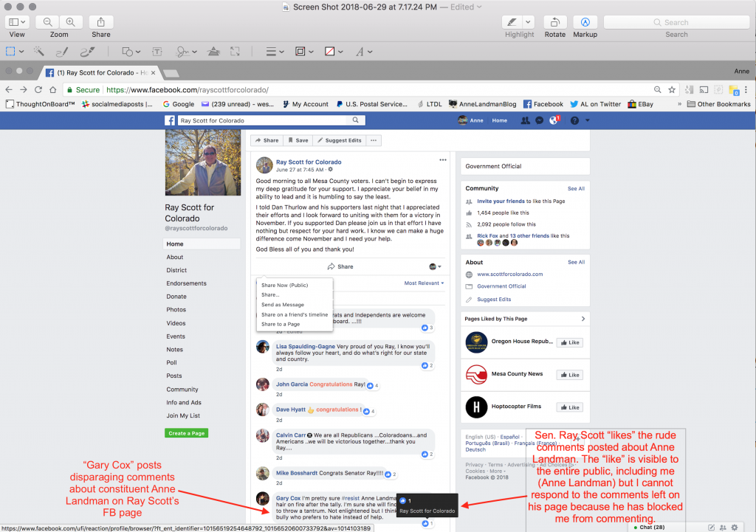Viewport: 756px width, 532px height.
Task: Open the page more options ellipsis button
Action: [373, 140]
